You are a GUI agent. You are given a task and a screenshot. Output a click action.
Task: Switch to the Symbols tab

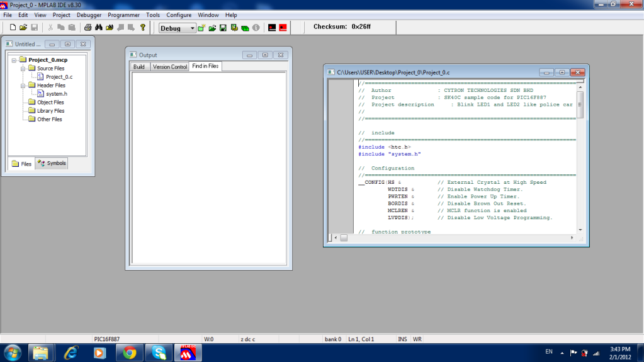coord(52,163)
